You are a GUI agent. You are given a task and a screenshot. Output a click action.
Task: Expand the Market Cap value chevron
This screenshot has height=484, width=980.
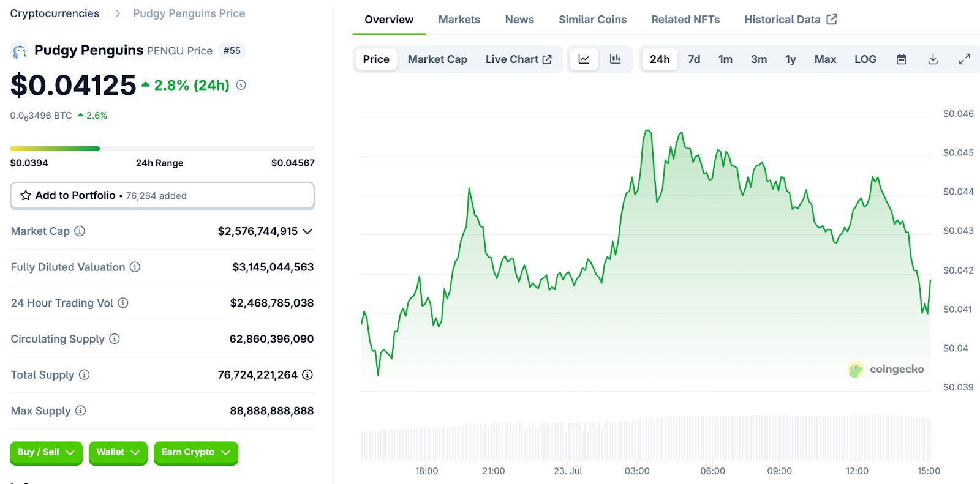307,231
